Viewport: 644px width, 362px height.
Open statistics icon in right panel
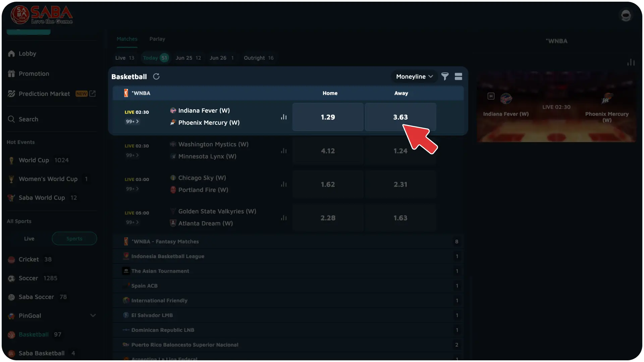pos(631,62)
